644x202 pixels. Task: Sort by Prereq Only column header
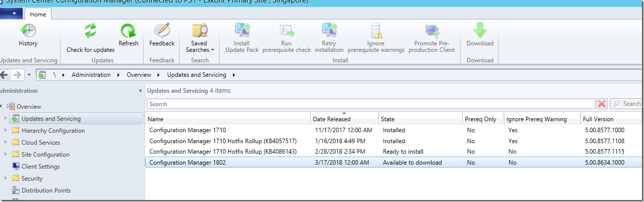click(x=483, y=119)
